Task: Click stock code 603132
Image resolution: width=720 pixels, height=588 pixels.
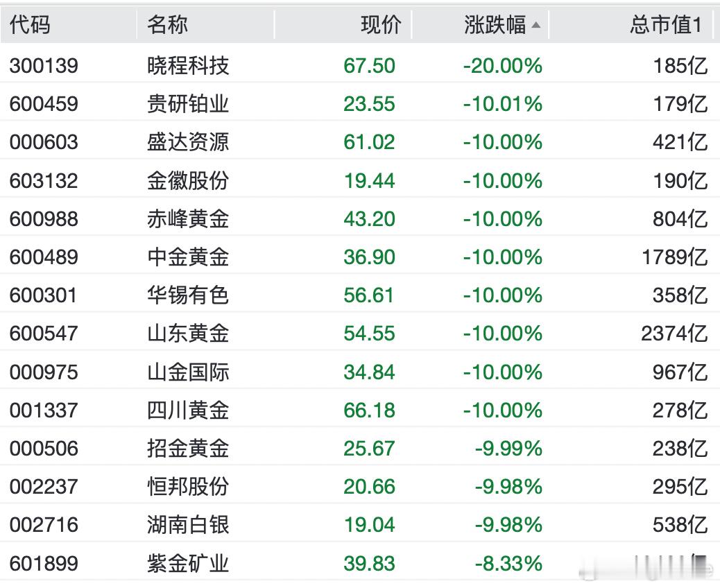Action: pos(44,181)
